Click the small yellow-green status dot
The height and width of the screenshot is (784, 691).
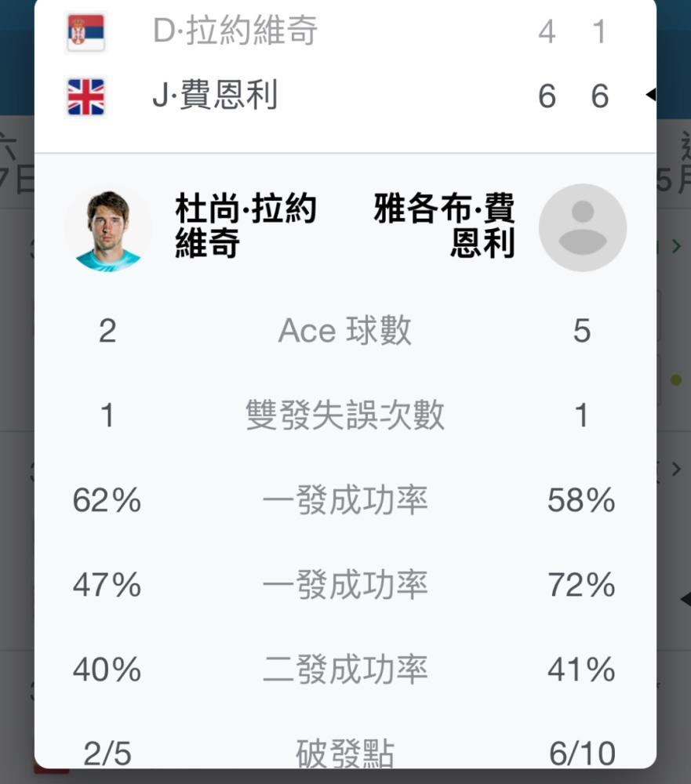click(x=676, y=380)
